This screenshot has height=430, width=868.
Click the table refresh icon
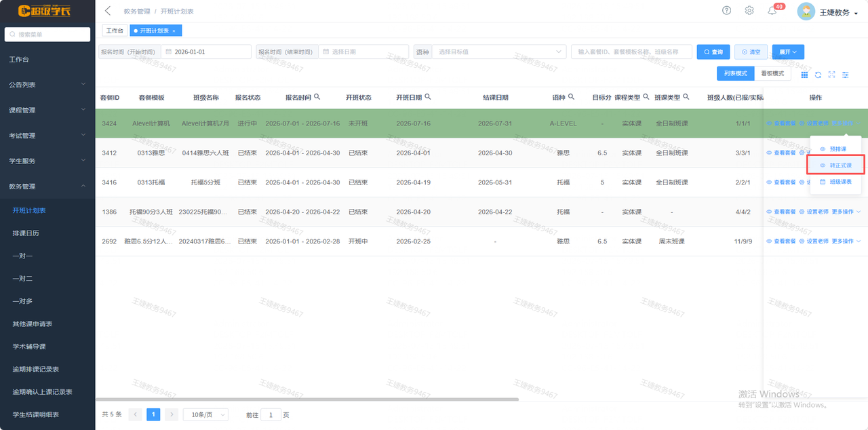coord(818,75)
